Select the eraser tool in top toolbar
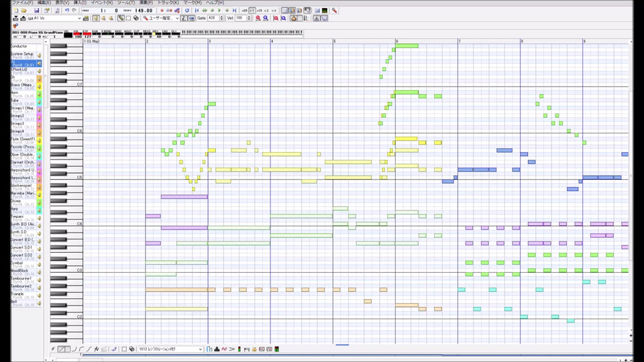Screen dimensions: 644x362 136,18
